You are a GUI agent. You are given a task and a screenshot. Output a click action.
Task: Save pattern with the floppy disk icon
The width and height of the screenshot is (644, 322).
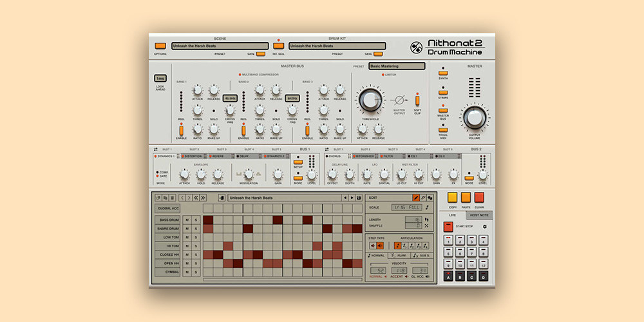[359, 198]
